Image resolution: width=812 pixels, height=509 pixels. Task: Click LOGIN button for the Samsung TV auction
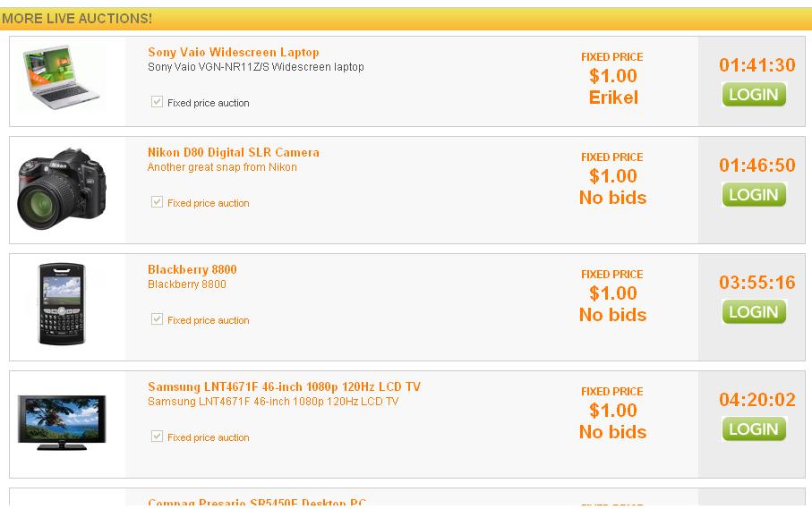754,429
